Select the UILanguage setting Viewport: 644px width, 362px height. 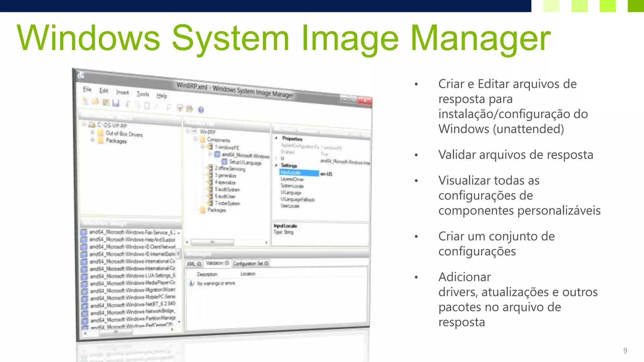point(291,192)
